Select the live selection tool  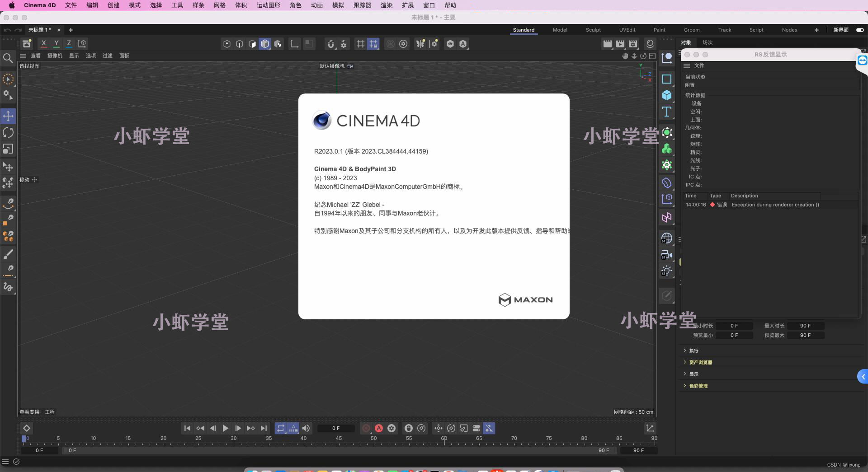pos(8,79)
